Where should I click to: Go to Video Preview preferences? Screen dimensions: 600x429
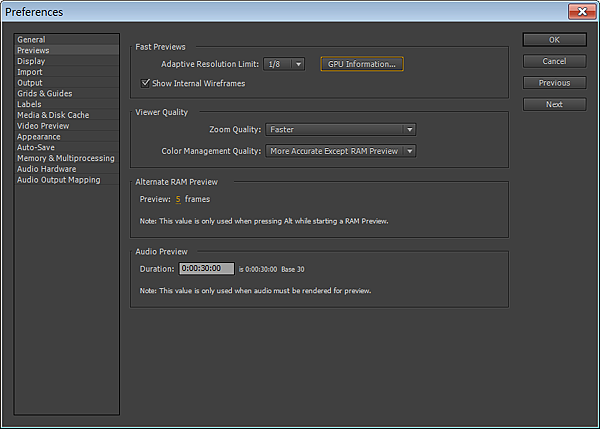click(67, 126)
